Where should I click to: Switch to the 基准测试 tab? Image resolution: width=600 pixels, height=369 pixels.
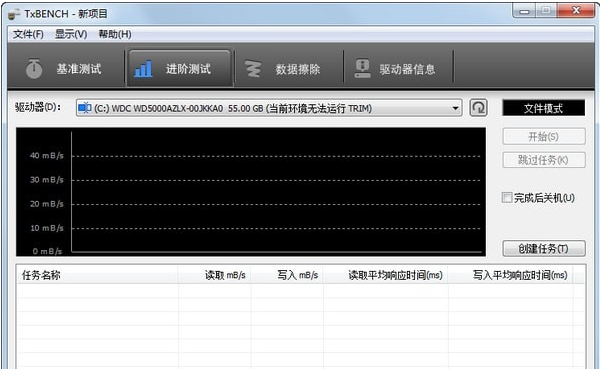coord(66,69)
